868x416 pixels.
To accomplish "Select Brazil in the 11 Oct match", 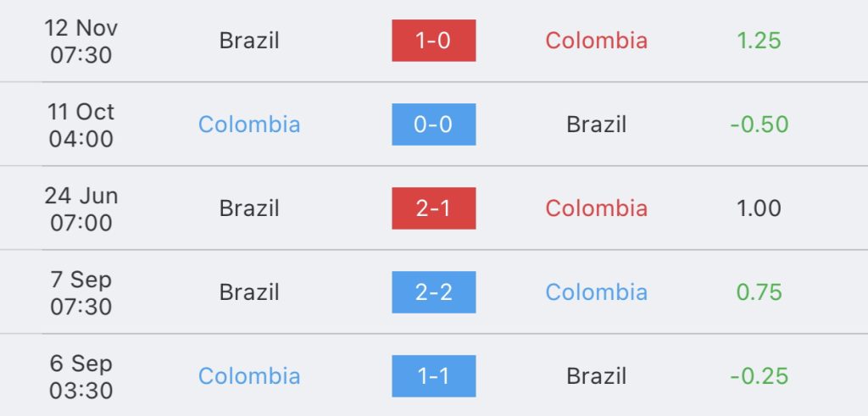I will click(x=596, y=125).
